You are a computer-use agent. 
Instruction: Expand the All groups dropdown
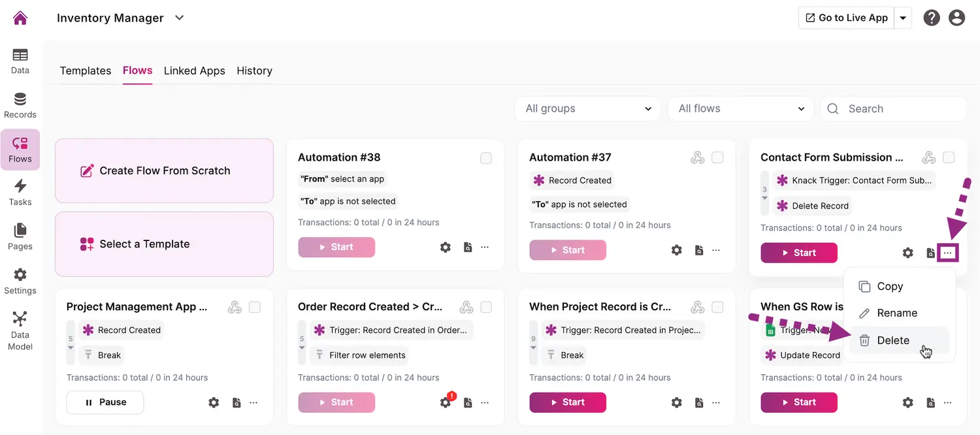point(588,109)
